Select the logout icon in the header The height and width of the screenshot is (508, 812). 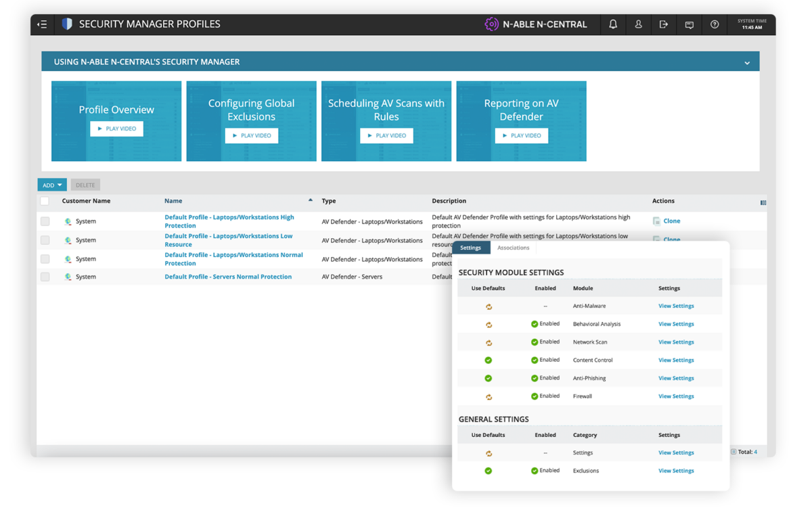[x=664, y=24]
